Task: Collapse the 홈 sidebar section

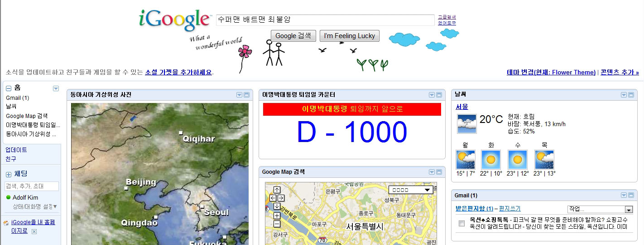Action: click(9, 88)
